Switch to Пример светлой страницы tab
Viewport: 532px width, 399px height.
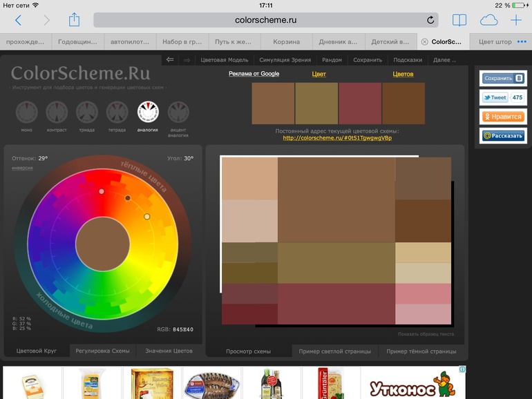[334, 351]
